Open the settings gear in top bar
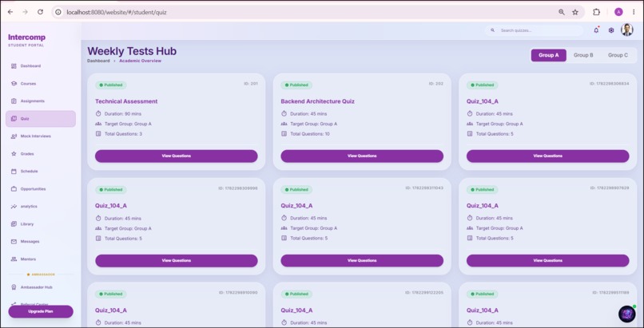 611,30
